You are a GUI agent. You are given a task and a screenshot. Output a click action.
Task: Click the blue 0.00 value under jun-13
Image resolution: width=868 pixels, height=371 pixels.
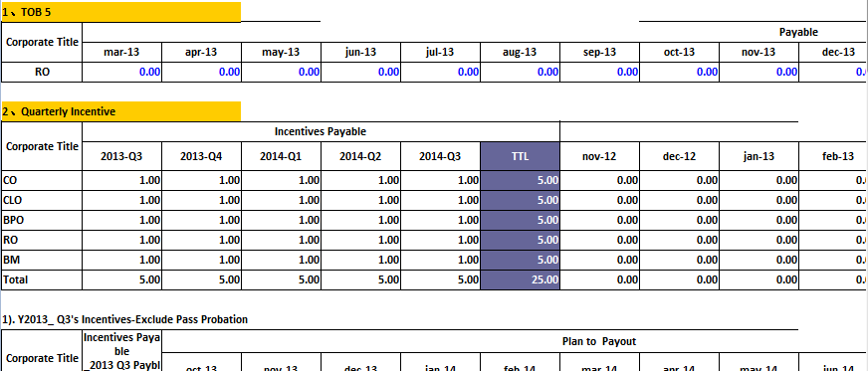pyautogui.click(x=361, y=72)
